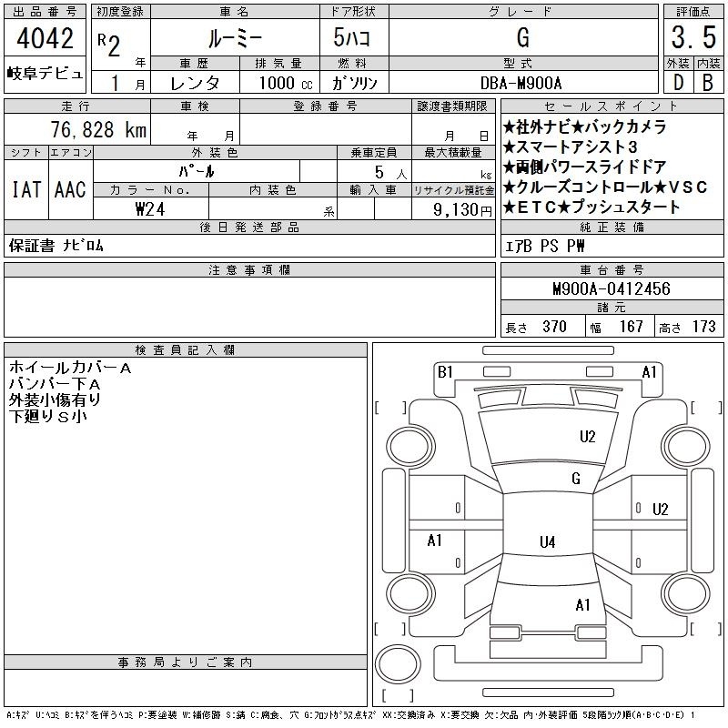Click the U2 dent mark on hood
The width and height of the screenshot is (728, 728).
pyautogui.click(x=587, y=437)
